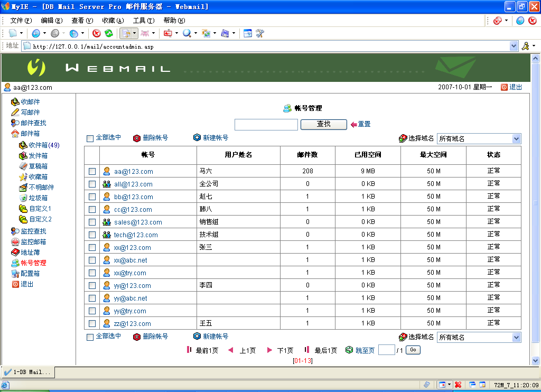Open the 地址薄 address book icon
The width and height of the screenshot is (541, 392).
click(x=15, y=252)
